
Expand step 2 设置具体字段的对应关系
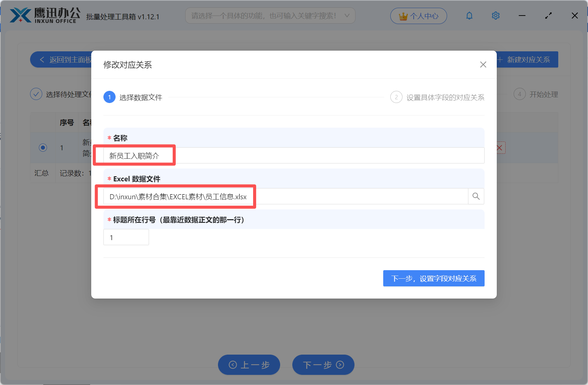click(x=396, y=97)
